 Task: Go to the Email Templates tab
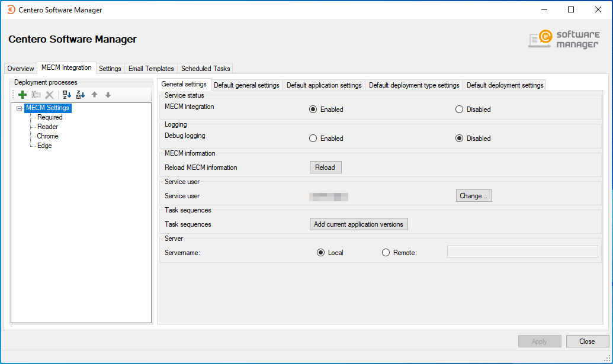pyautogui.click(x=151, y=69)
